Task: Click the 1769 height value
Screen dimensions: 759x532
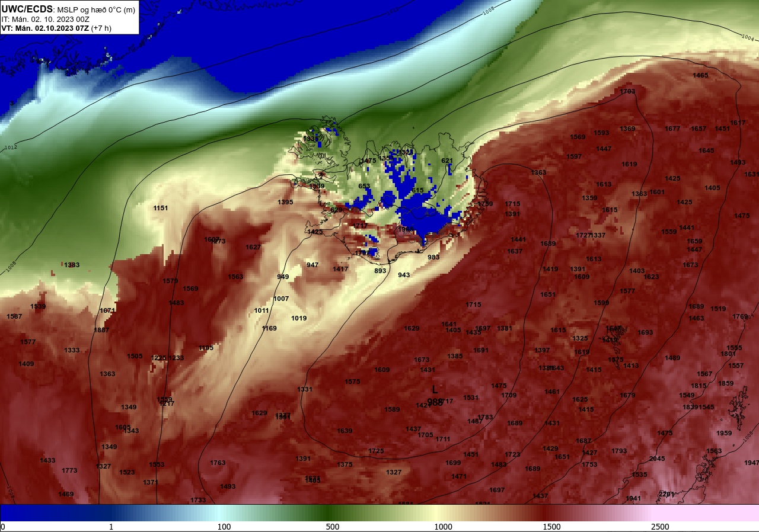Action: click(740, 316)
